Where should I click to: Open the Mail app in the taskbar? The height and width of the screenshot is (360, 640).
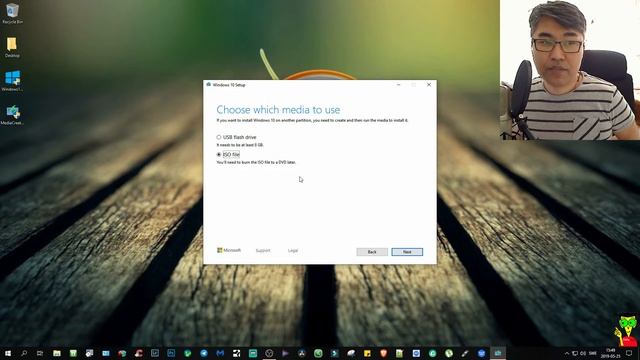106,353
